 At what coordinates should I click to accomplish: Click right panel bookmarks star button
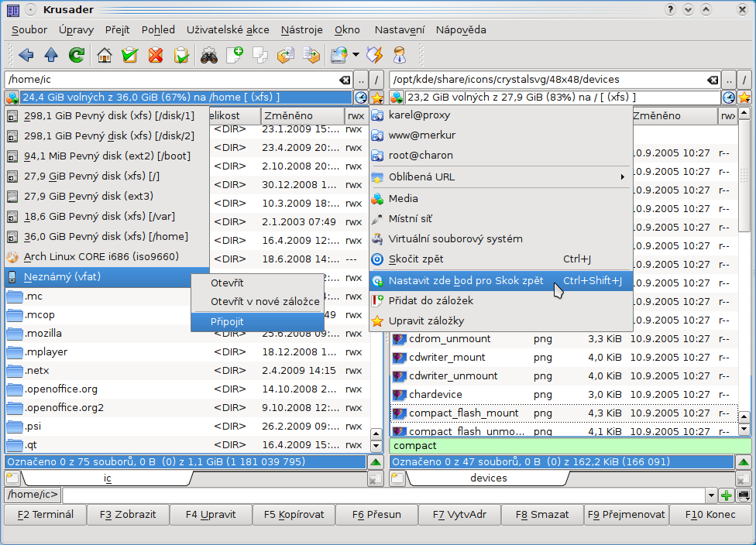(x=744, y=98)
